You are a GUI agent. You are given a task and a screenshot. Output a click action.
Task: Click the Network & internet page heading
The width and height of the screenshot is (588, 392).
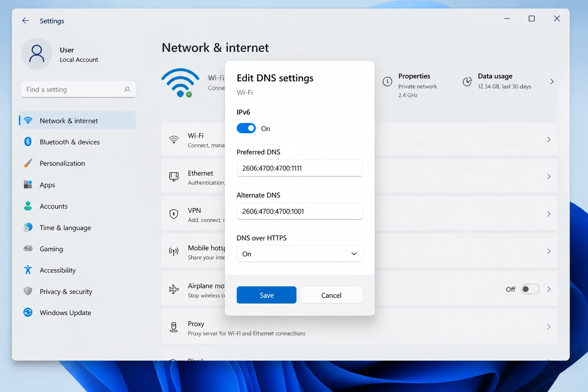click(215, 47)
